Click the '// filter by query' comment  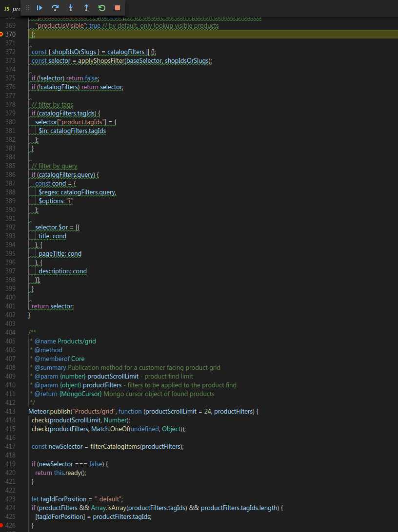tap(54, 166)
